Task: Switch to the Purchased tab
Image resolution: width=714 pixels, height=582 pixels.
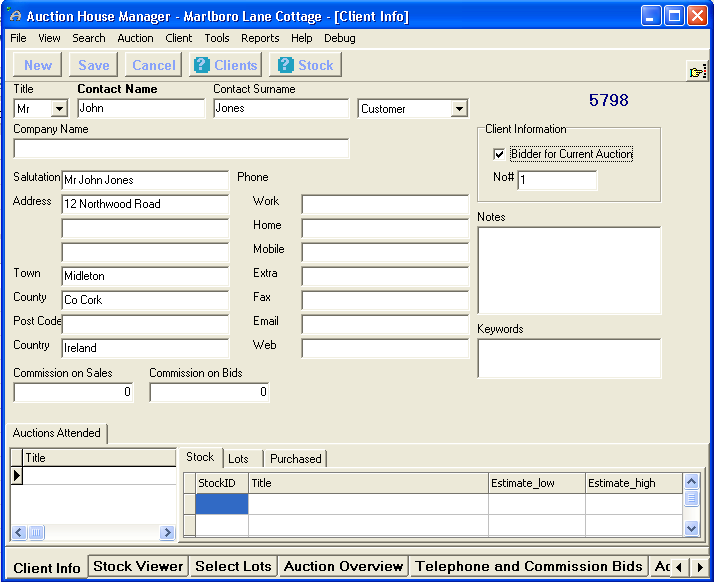Action: click(296, 459)
